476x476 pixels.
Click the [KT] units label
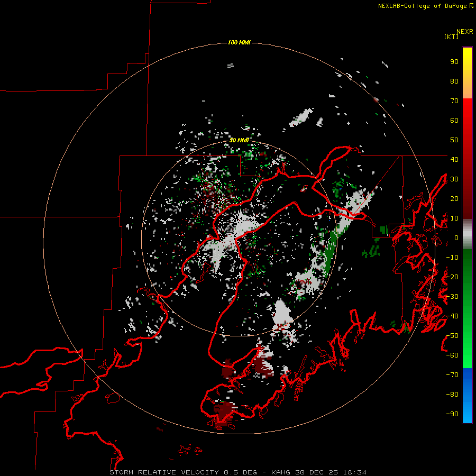(451, 36)
